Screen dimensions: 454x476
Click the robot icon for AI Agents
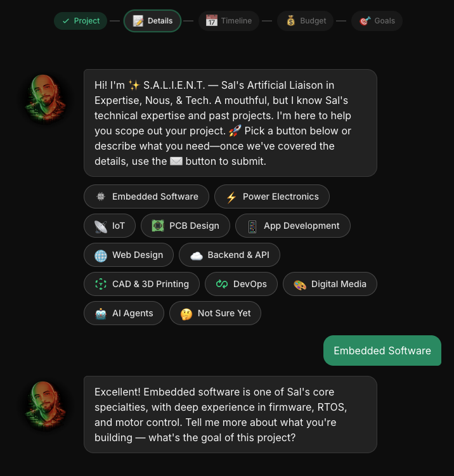(101, 314)
